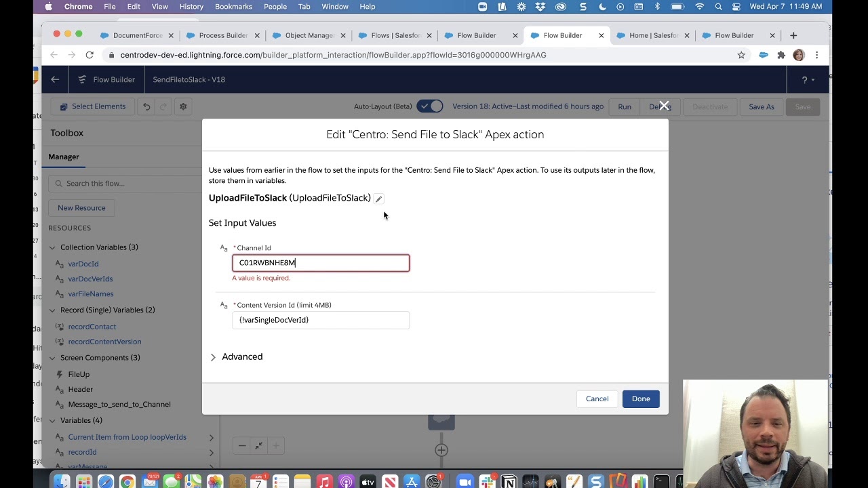Open the Chrome extensions puzzle icon
Image resolution: width=868 pixels, height=488 pixels.
tap(781, 55)
